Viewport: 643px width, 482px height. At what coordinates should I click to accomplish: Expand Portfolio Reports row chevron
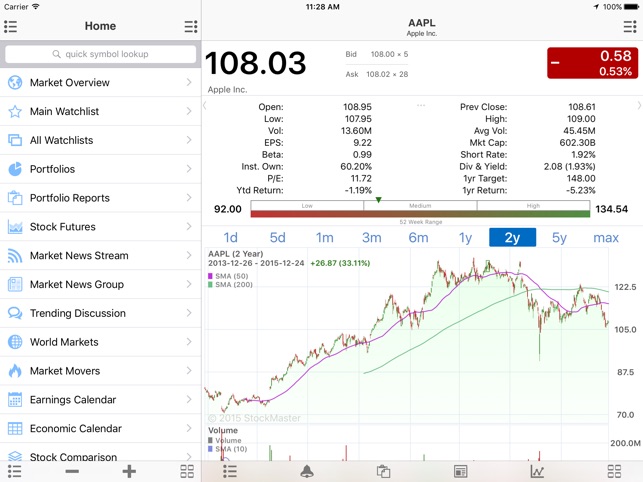[x=189, y=198]
